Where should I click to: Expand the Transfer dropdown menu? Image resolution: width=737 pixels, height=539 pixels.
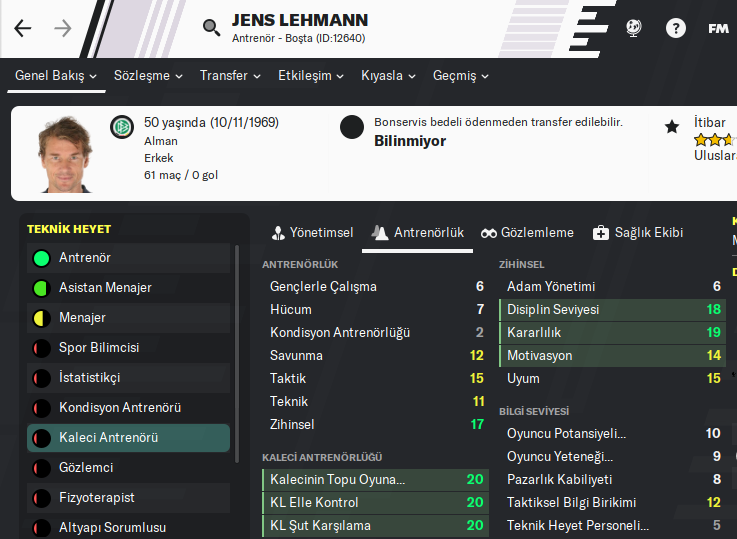(230, 76)
